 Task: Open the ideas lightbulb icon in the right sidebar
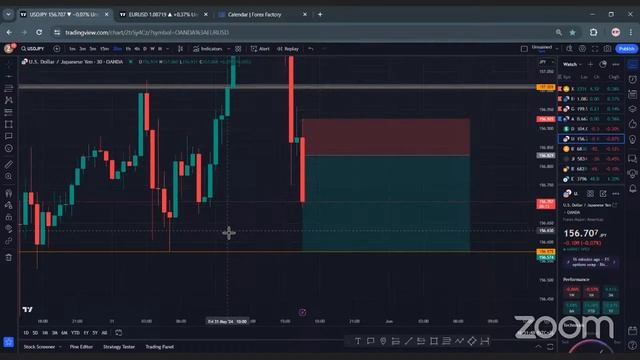(x=633, y=140)
